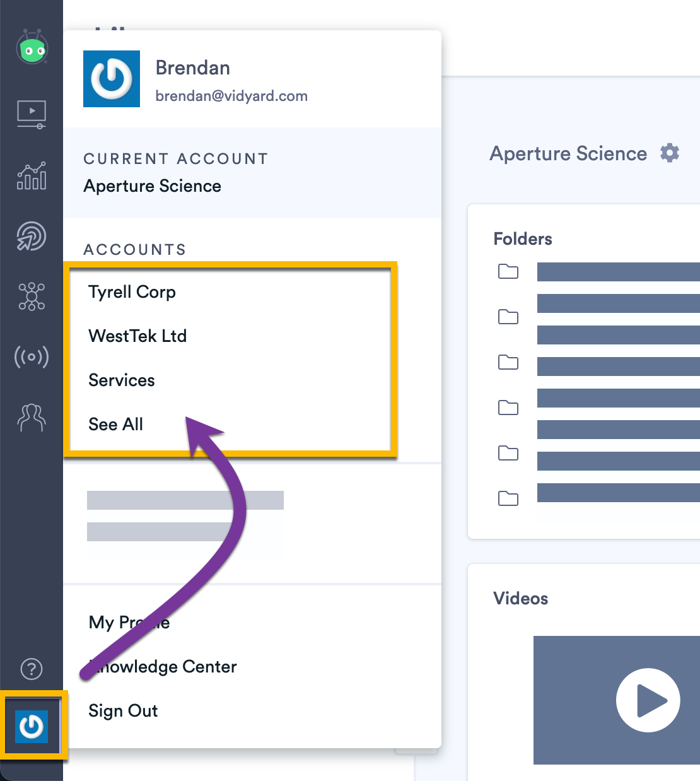Open the video library sidebar icon
The image size is (700, 781).
pos(32,114)
